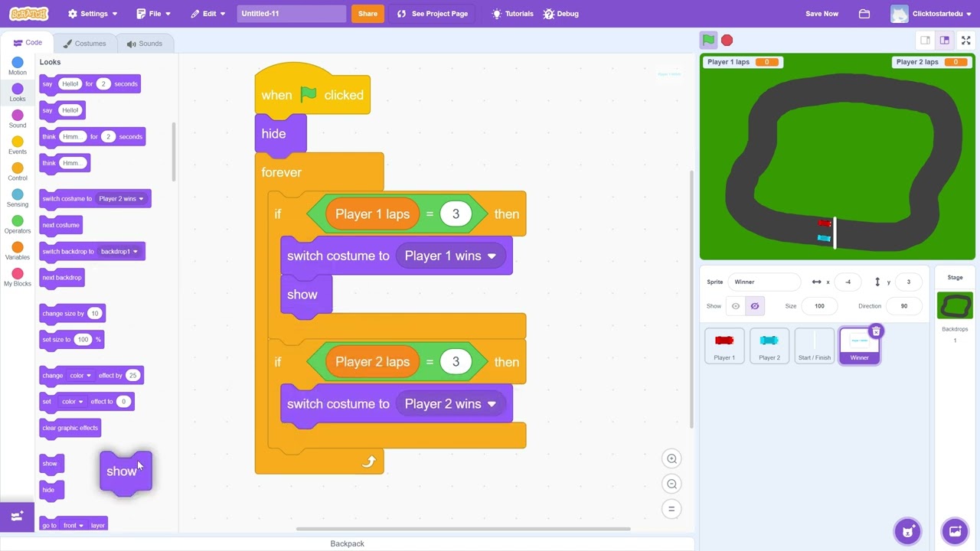Select the Looks block category
This screenshot has width=980, height=551.
18,93
